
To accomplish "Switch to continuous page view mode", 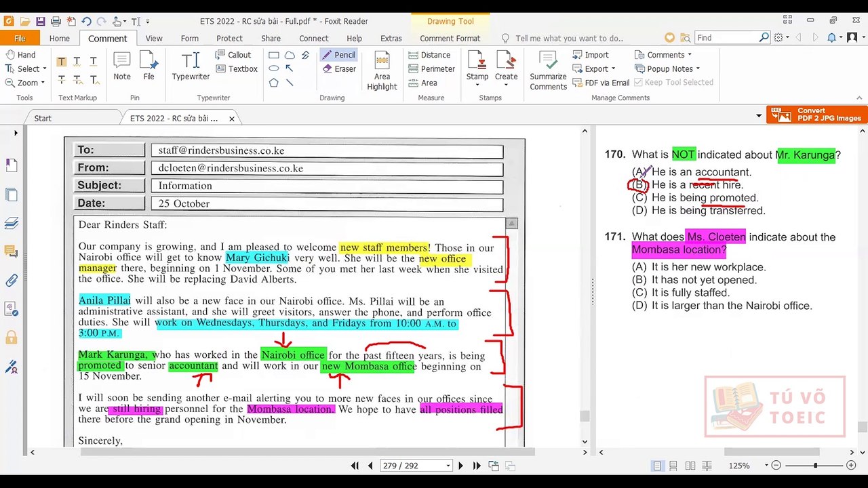I will tap(673, 466).
